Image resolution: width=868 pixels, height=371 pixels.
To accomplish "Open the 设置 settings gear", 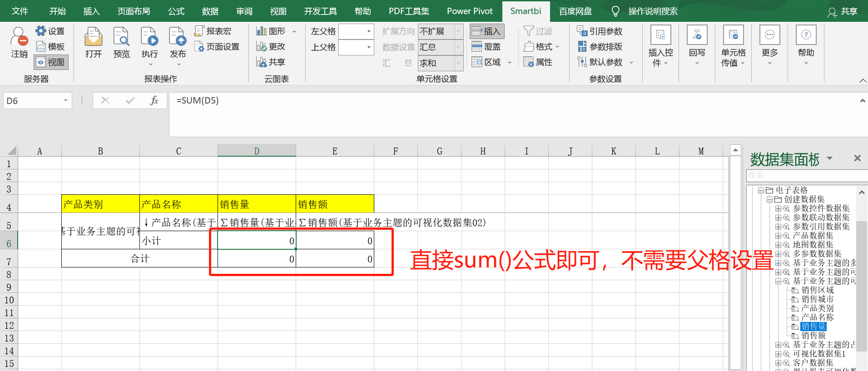I will (x=41, y=31).
